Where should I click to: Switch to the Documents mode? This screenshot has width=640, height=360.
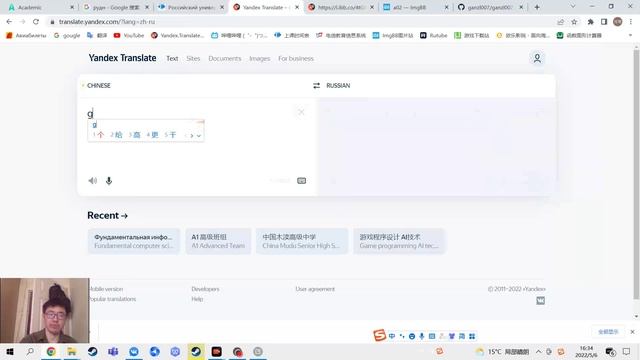224,59
